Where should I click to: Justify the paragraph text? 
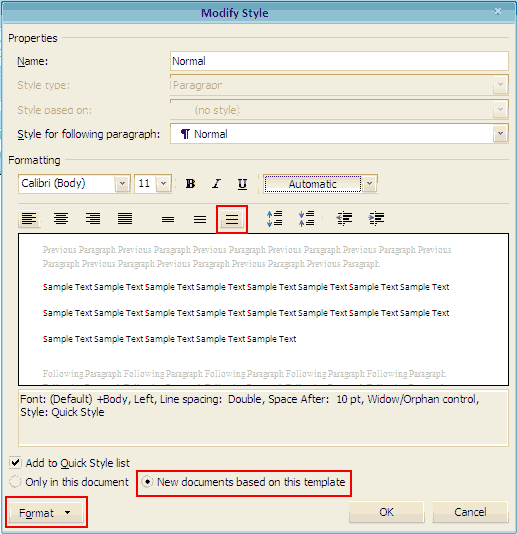(125, 218)
